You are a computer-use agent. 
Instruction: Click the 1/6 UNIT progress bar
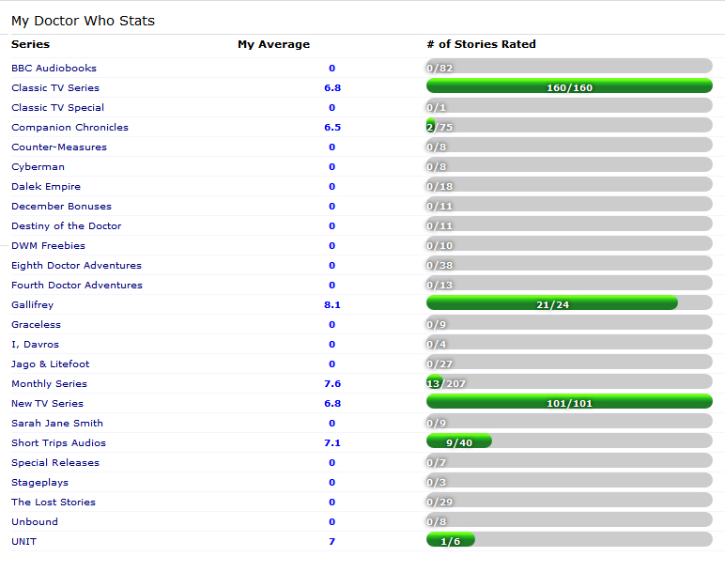pyautogui.click(x=569, y=540)
